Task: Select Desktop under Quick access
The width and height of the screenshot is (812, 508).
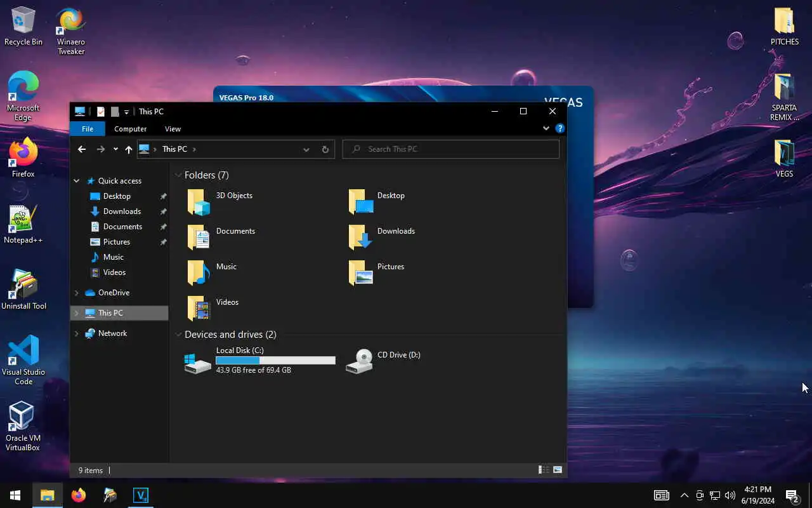Action: click(110, 196)
